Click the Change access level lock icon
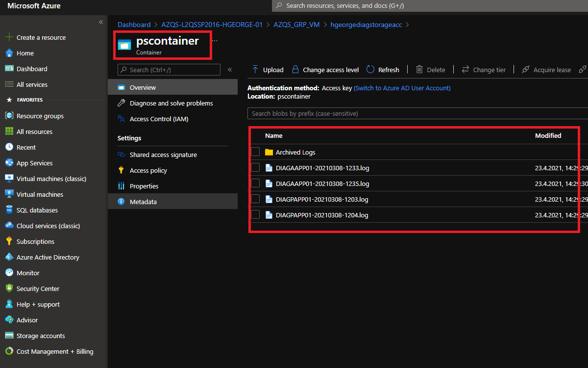This screenshot has width=588, height=368. pos(295,70)
